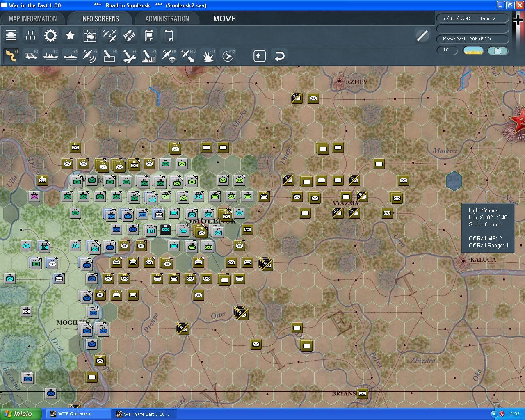Click the German cross flag side indicator
Viewport: 525px width, 420px height.
click(518, 21)
